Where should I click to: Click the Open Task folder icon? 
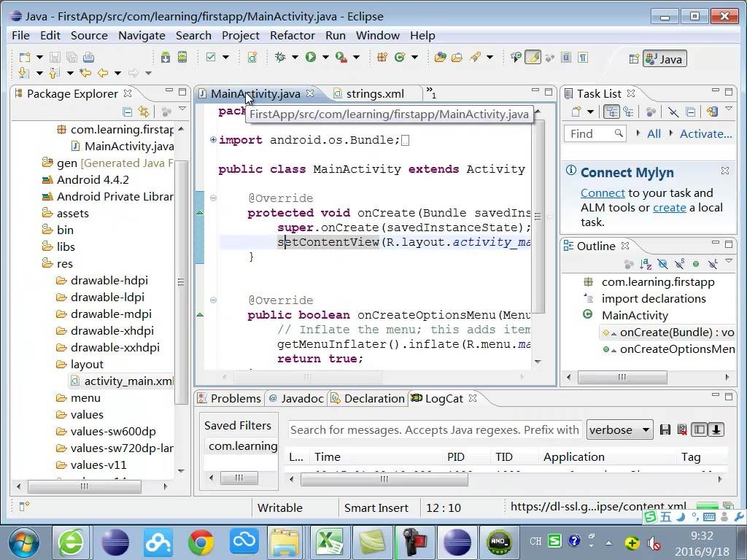click(x=457, y=58)
